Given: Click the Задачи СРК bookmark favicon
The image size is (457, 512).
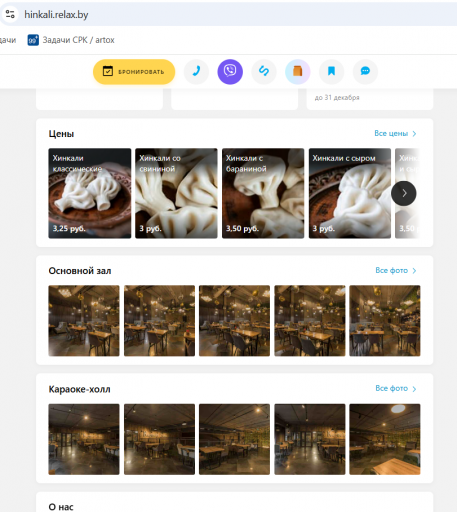Looking at the screenshot, I should pos(33,40).
